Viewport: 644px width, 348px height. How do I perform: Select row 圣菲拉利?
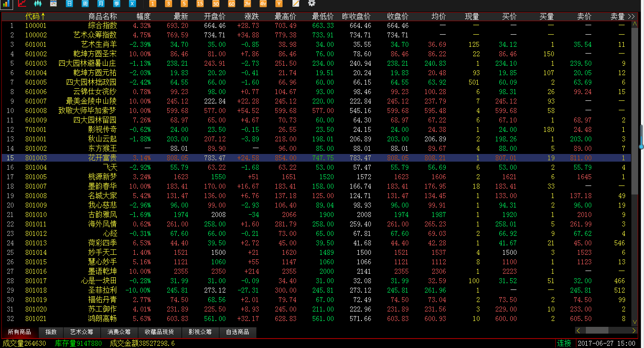[x=316, y=290]
